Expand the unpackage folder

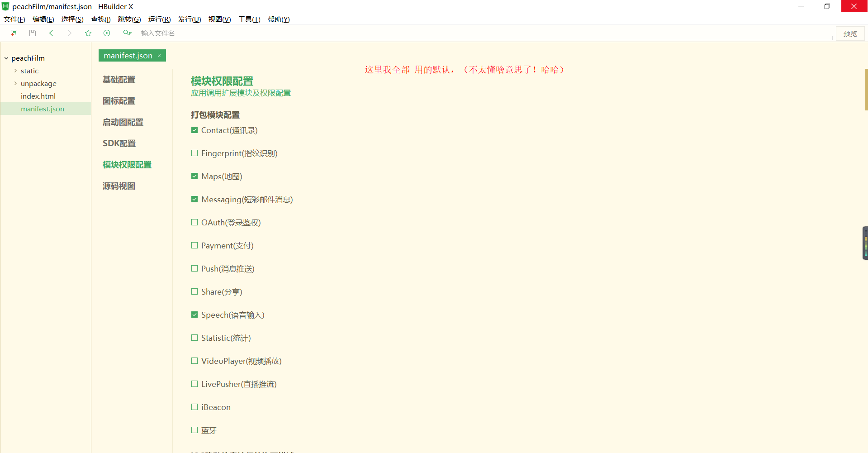[x=15, y=83]
